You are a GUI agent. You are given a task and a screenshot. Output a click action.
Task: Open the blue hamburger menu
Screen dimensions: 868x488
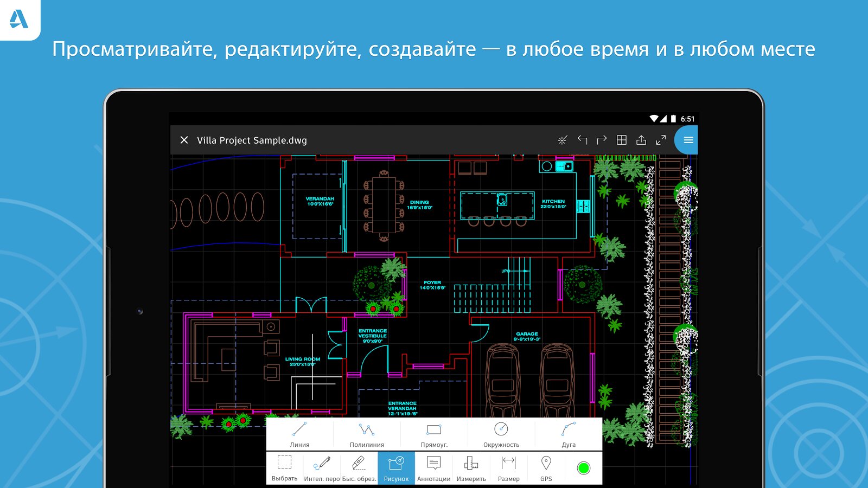(688, 140)
